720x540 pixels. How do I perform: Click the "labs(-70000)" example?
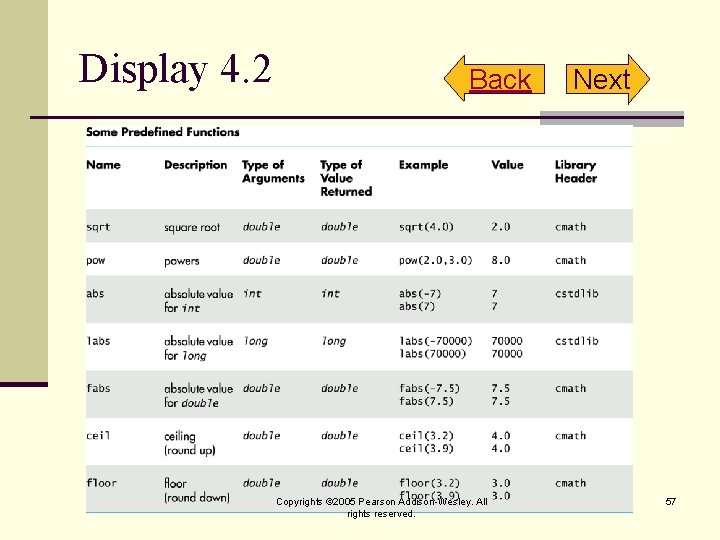coord(435,341)
